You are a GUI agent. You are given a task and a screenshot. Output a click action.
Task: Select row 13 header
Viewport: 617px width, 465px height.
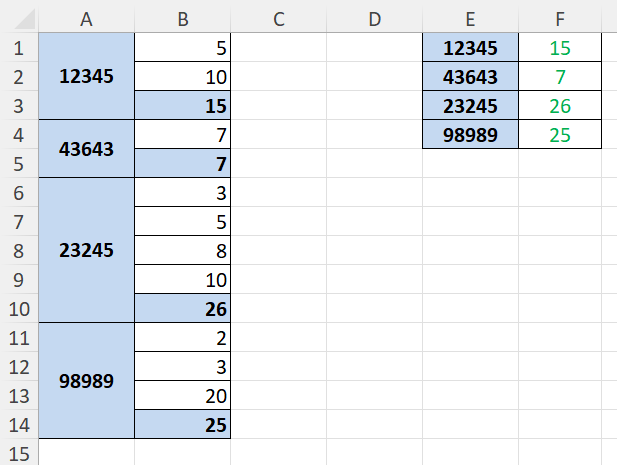(19, 395)
